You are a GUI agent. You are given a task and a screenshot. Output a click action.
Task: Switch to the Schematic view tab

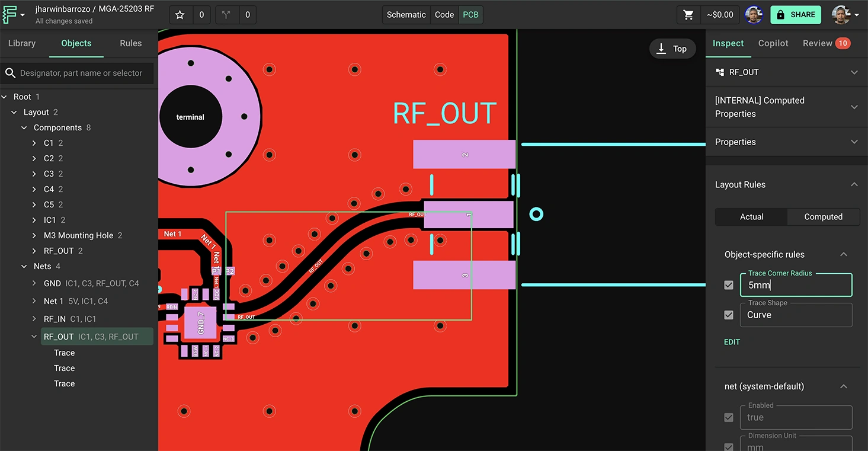406,15
